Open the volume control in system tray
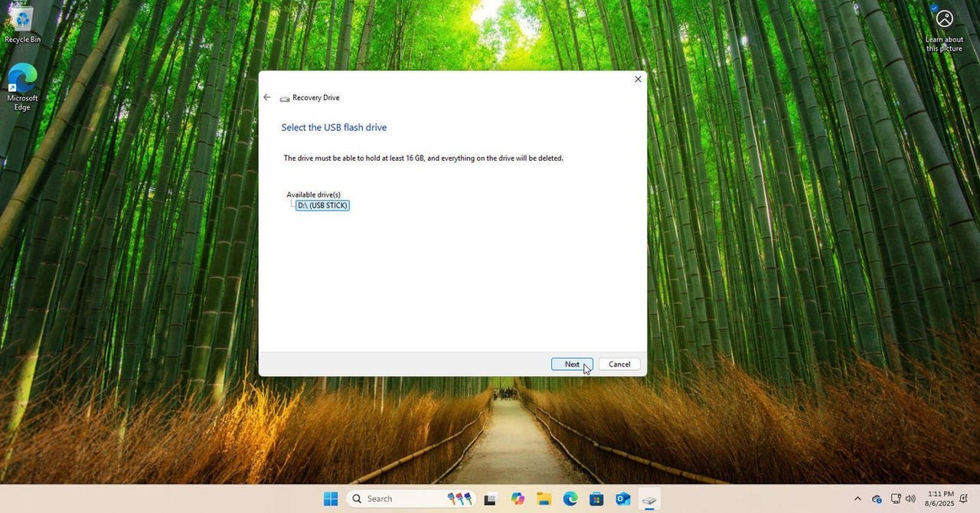Viewport: 980px width, 513px height. [x=910, y=499]
